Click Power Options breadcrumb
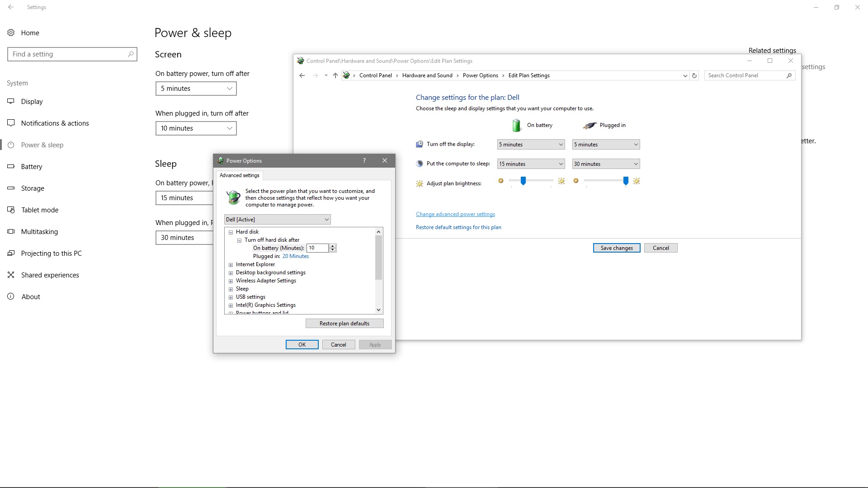 480,75
